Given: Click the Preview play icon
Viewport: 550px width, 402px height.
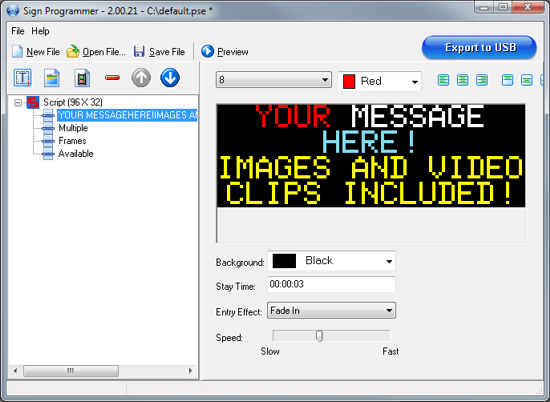Looking at the screenshot, I should pos(207,51).
